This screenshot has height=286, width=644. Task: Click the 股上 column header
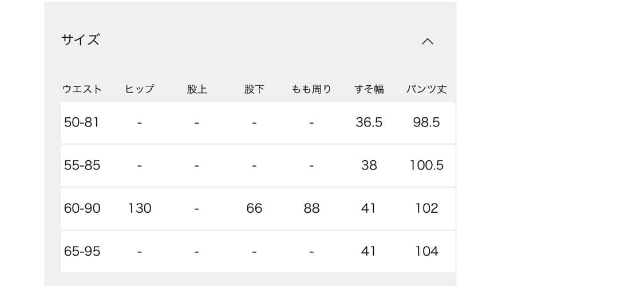(196, 89)
